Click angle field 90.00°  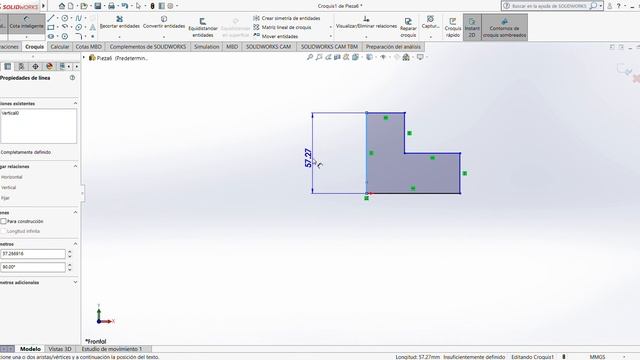pyautogui.click(x=33, y=267)
